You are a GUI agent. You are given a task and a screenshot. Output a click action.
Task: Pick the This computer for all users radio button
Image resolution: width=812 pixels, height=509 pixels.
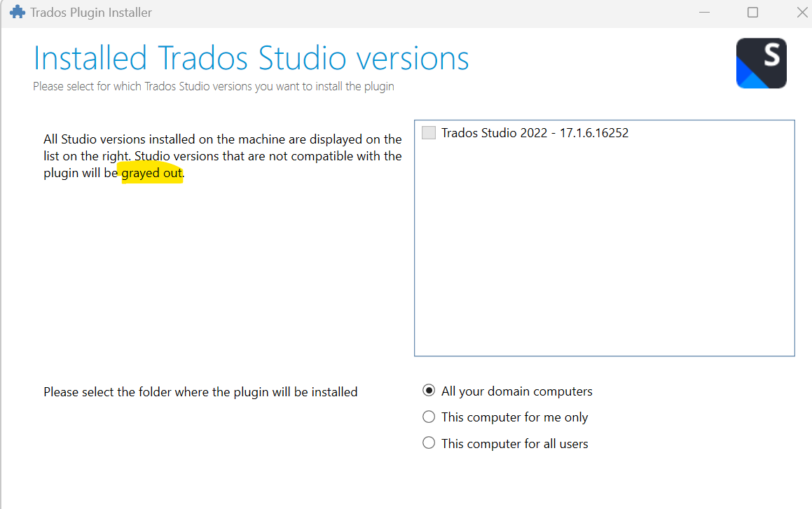(429, 443)
